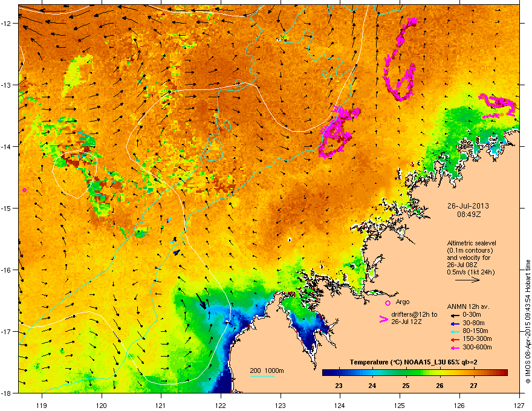This screenshot has width=532, height=411.
Task: Click the colorbar tick label 26
Action: (x=440, y=386)
